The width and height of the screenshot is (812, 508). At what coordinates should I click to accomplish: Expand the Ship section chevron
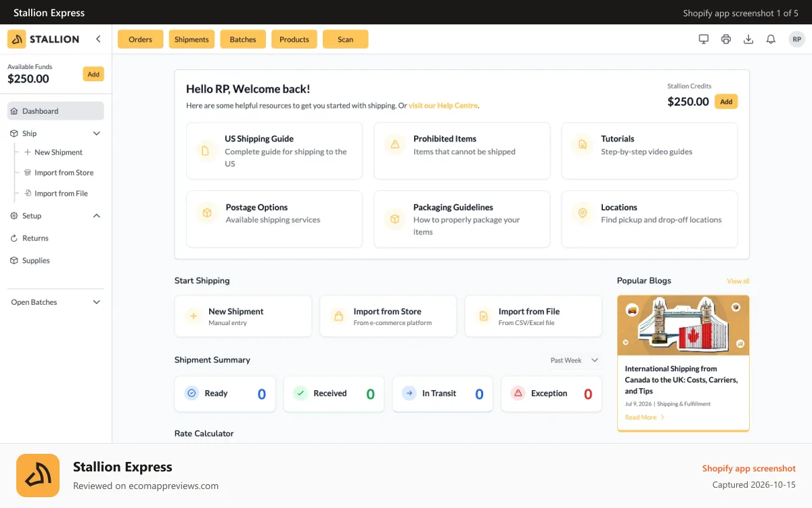97,133
